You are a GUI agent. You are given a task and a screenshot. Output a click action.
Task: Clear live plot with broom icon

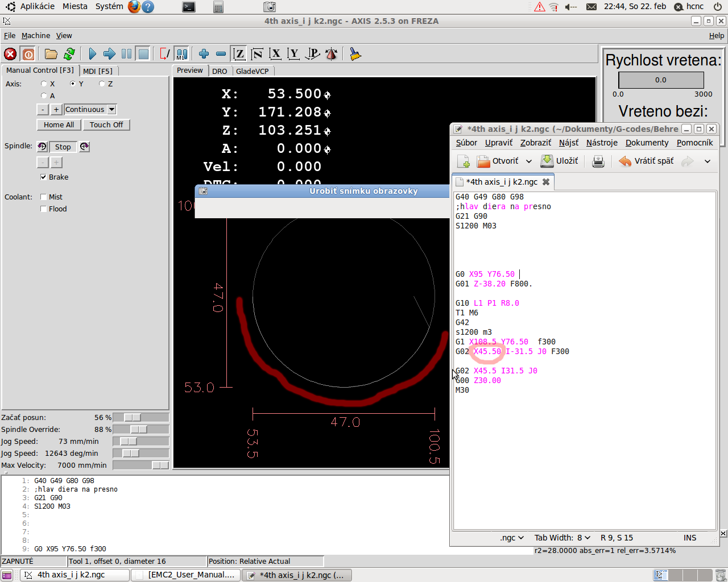pos(355,54)
